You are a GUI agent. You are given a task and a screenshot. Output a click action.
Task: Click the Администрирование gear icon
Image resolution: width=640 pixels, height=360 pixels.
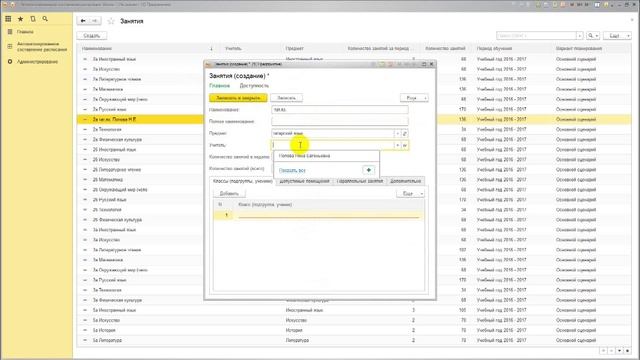coord(10,62)
